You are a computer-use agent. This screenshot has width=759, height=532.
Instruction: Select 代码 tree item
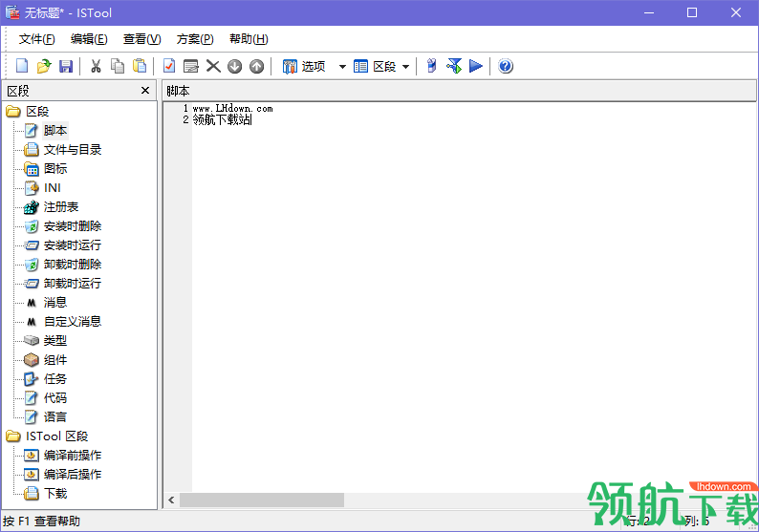tap(55, 398)
